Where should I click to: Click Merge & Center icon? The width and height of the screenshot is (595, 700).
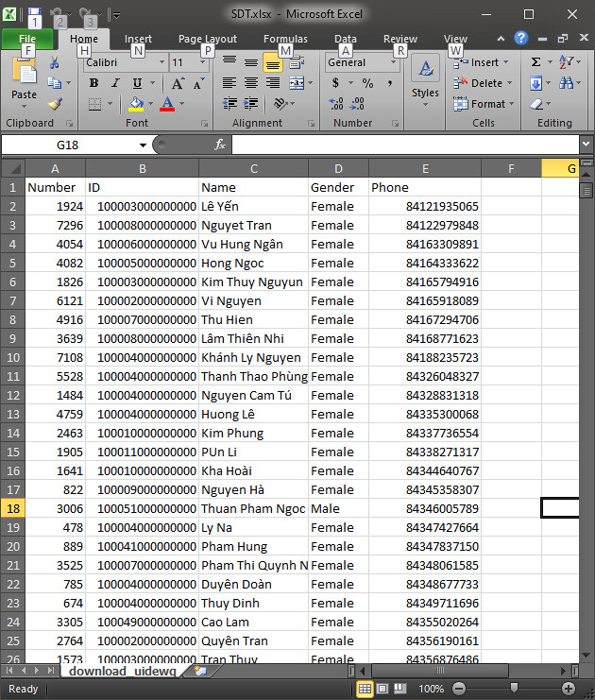tap(297, 83)
